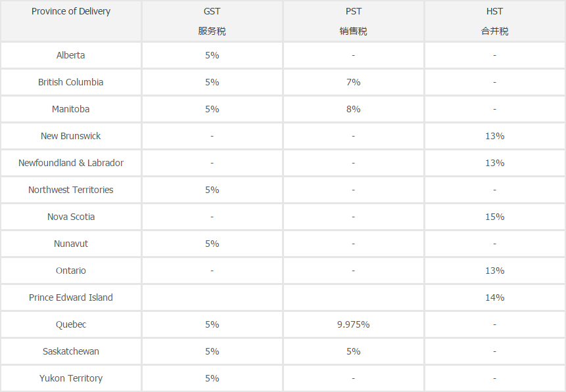Select Manitoba's 8% PST value
The image size is (566, 392).
pyautogui.click(x=354, y=109)
